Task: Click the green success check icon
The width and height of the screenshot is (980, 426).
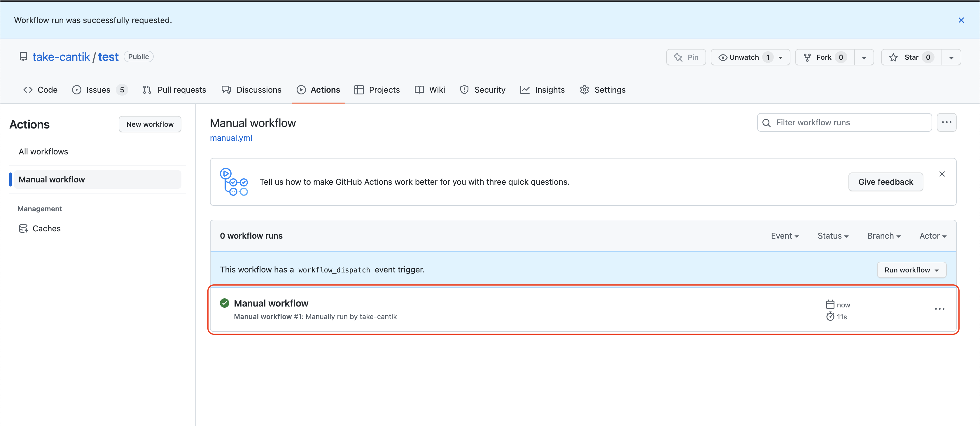Action: point(225,303)
